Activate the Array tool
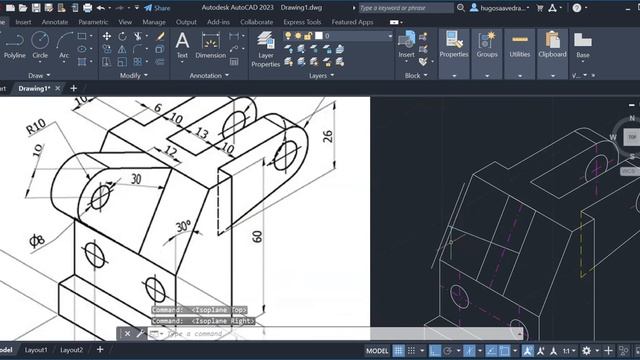 click(138, 62)
